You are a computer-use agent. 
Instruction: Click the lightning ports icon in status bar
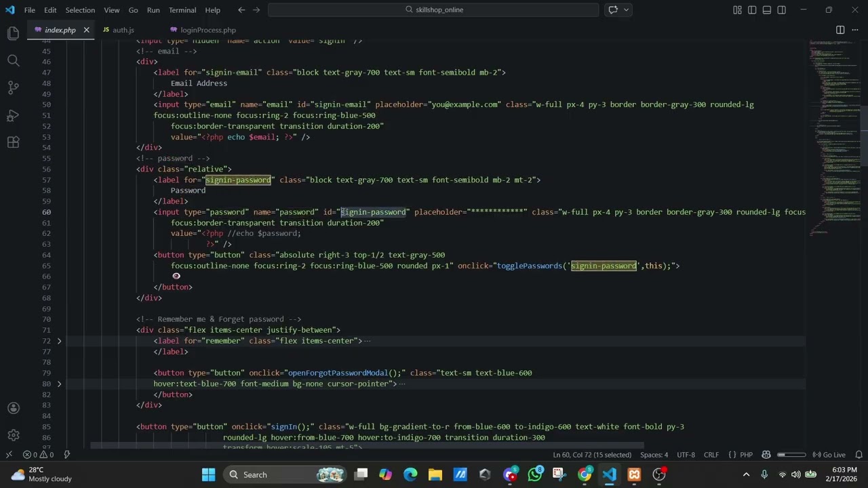tap(67, 455)
